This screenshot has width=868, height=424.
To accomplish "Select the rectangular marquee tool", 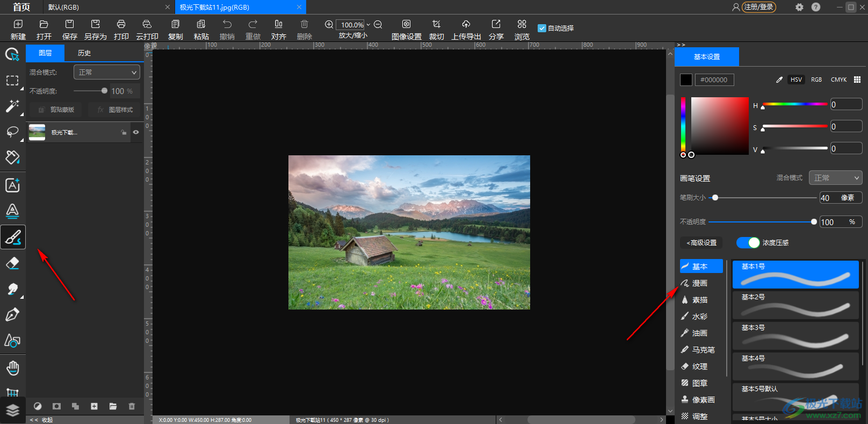I will tap(12, 81).
